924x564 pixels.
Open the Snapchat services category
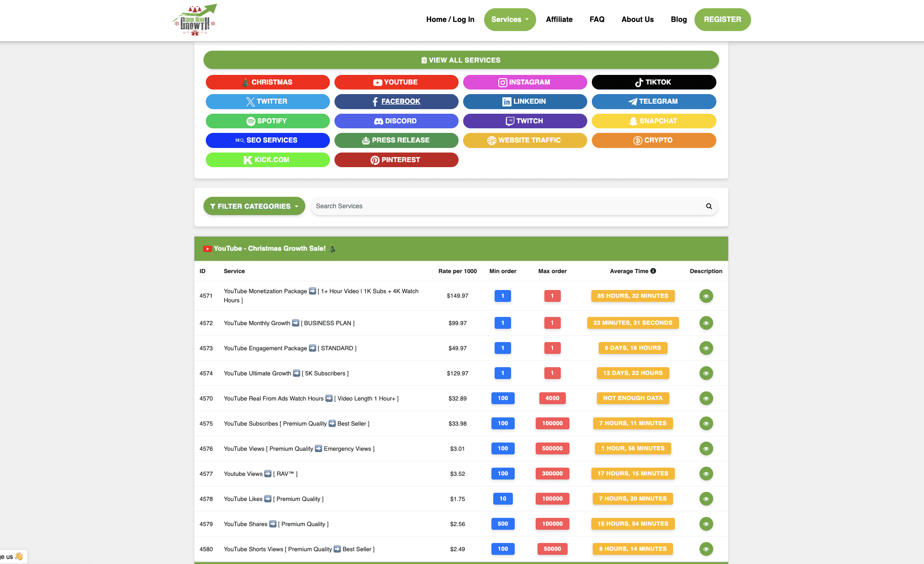(x=653, y=121)
